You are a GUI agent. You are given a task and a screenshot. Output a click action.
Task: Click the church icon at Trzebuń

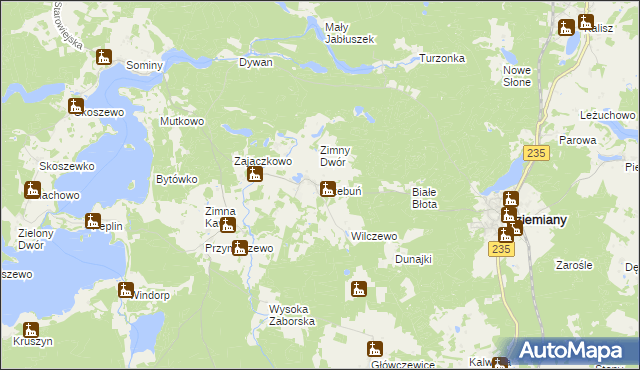tap(328, 189)
